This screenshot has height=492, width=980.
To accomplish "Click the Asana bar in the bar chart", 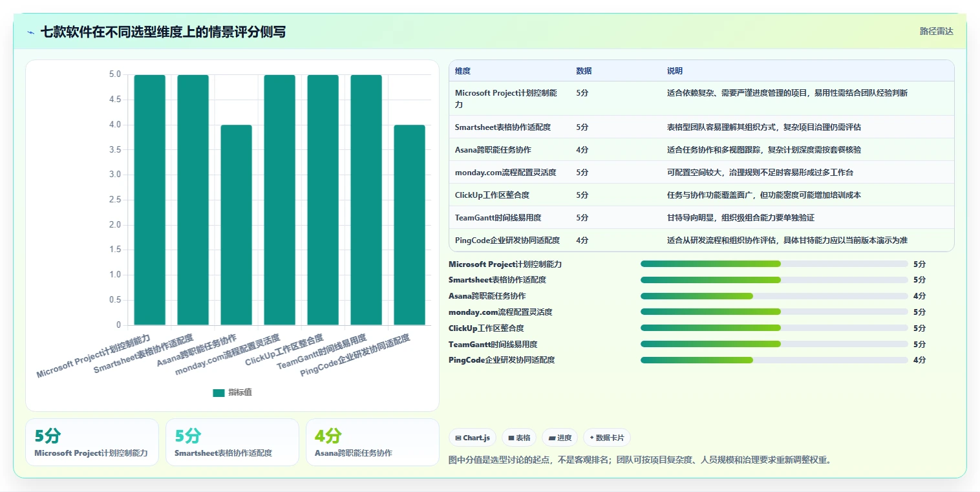I will [237, 225].
